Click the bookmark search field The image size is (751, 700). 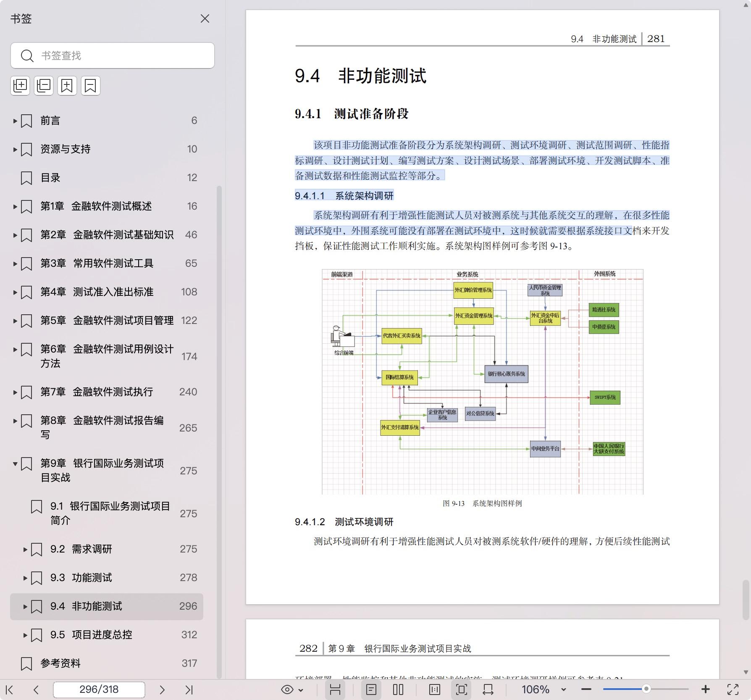click(x=113, y=55)
